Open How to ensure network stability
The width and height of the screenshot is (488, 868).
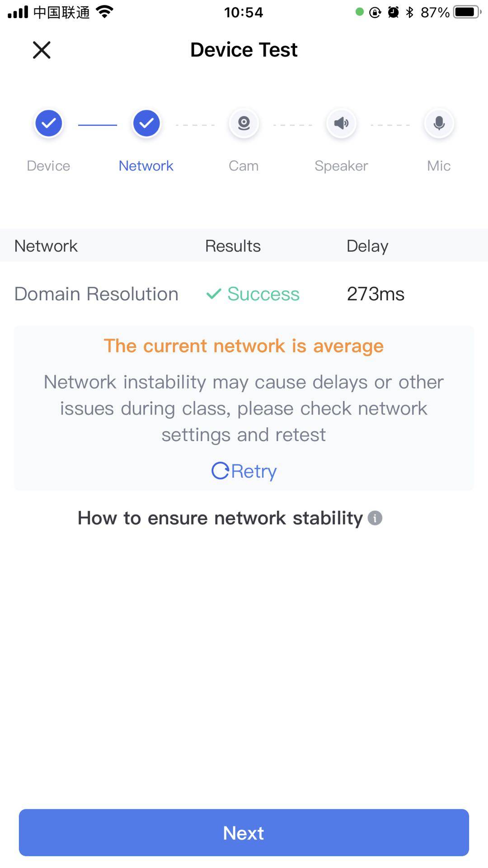pos(220,518)
